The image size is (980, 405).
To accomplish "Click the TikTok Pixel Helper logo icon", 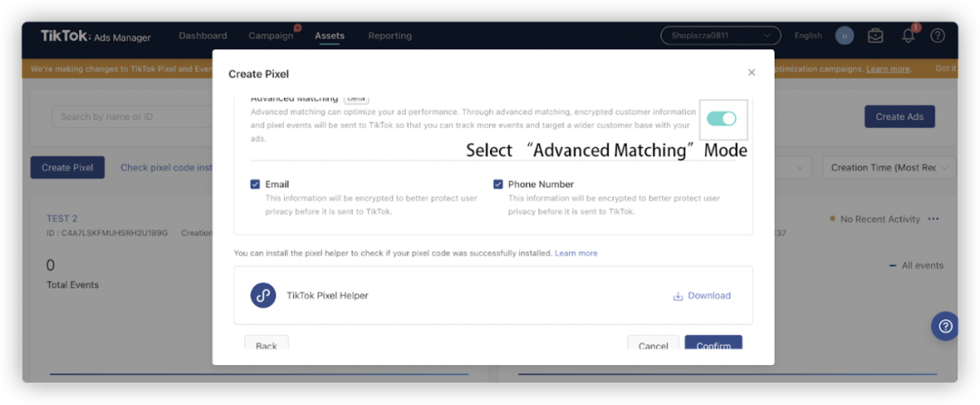I will (263, 295).
